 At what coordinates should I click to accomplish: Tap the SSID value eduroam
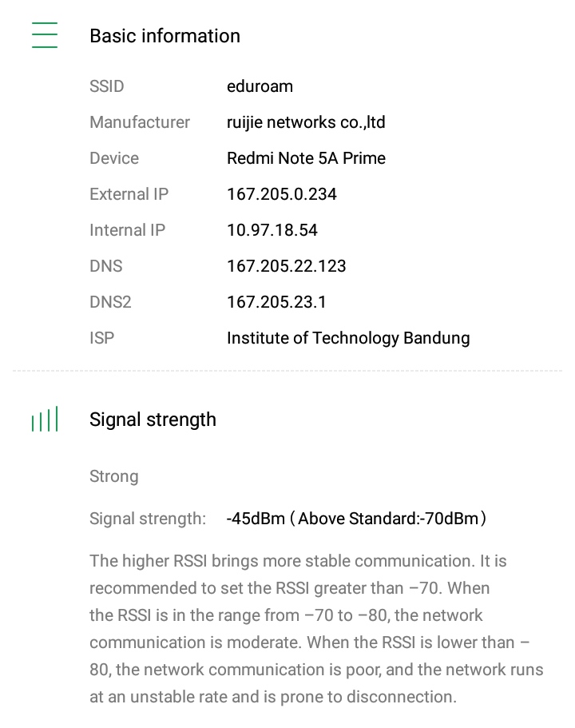coord(260,86)
